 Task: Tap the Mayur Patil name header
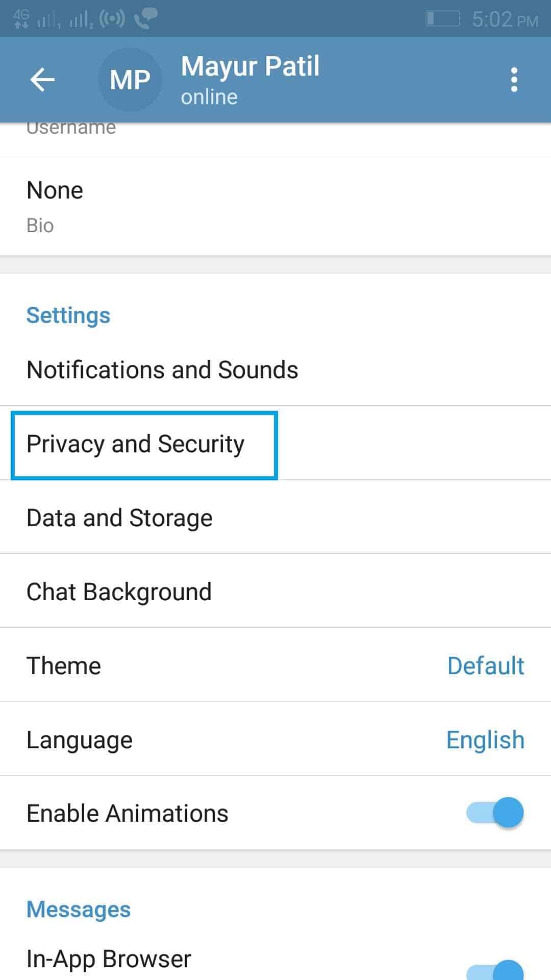250,66
